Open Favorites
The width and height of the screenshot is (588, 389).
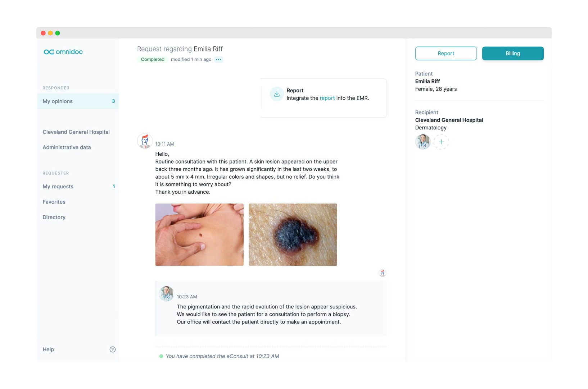54,202
